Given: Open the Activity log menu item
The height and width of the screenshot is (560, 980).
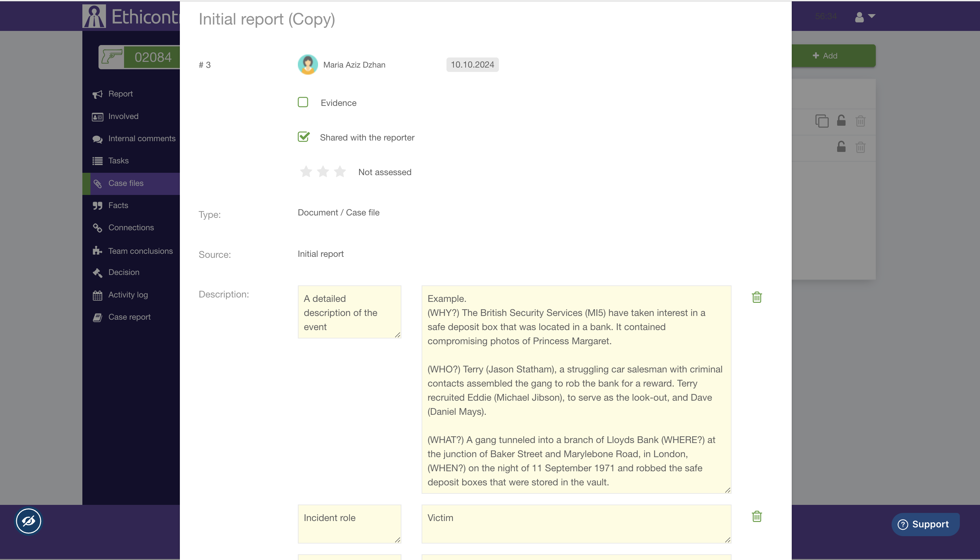Looking at the screenshot, I should coord(128,294).
